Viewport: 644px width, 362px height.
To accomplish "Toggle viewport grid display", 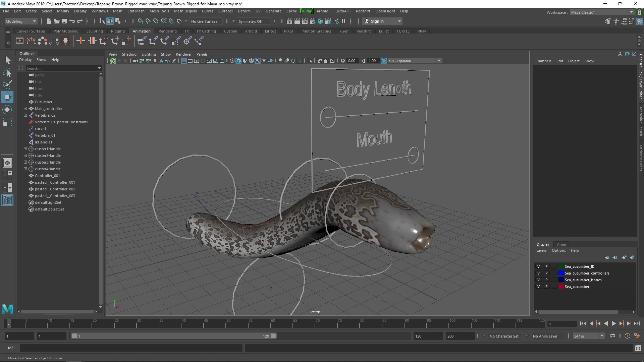I will coord(184,61).
